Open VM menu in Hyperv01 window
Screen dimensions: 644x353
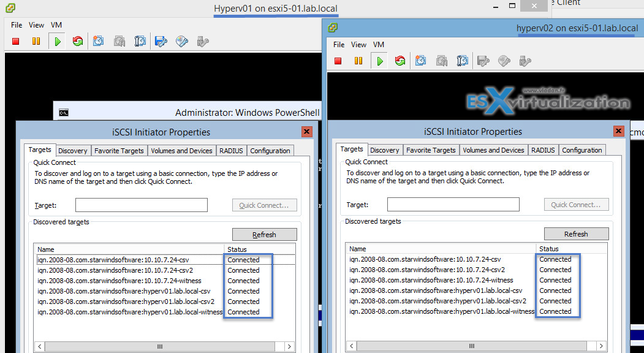pos(56,25)
